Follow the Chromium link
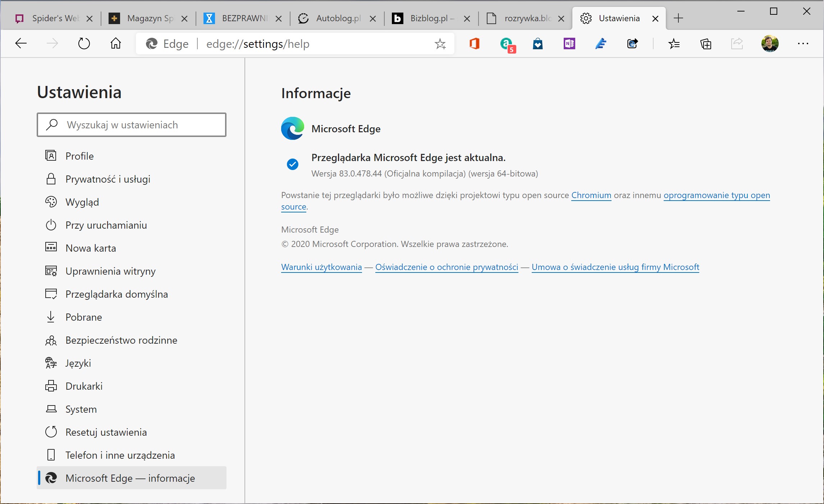The image size is (824, 504). click(591, 195)
